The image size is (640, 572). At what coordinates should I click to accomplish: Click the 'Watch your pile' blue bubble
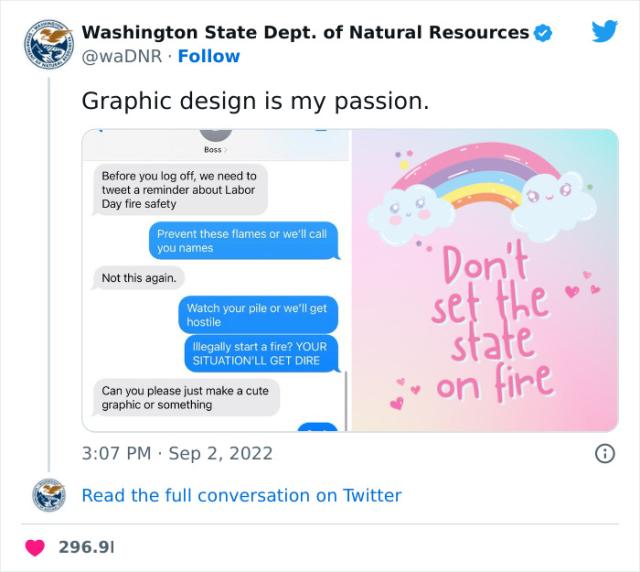click(257, 315)
